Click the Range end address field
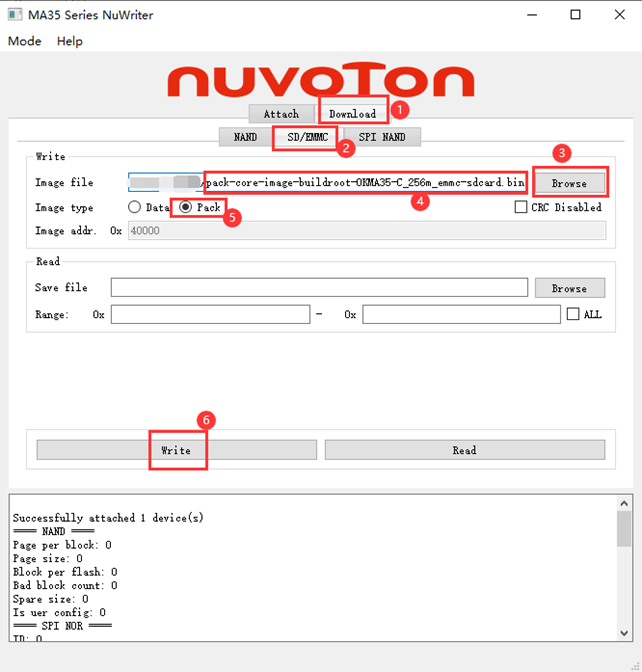 461,314
